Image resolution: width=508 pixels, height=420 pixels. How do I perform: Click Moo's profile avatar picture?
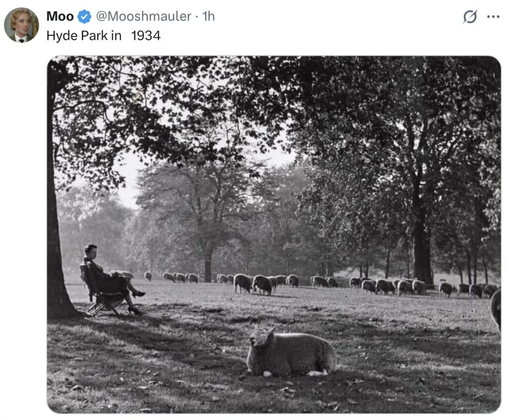(x=21, y=25)
